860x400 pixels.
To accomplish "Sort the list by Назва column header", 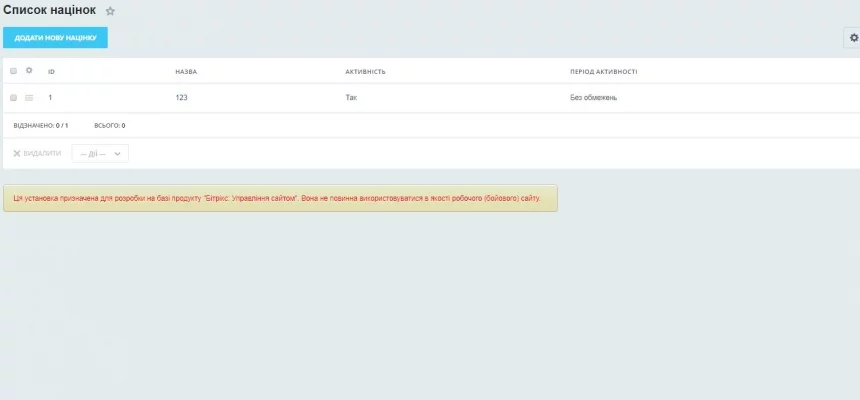I will point(185,72).
